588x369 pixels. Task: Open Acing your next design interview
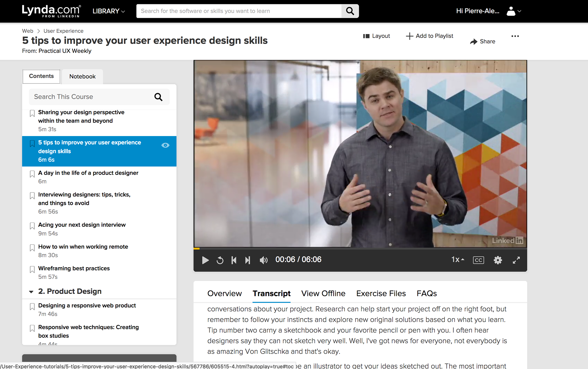click(82, 225)
